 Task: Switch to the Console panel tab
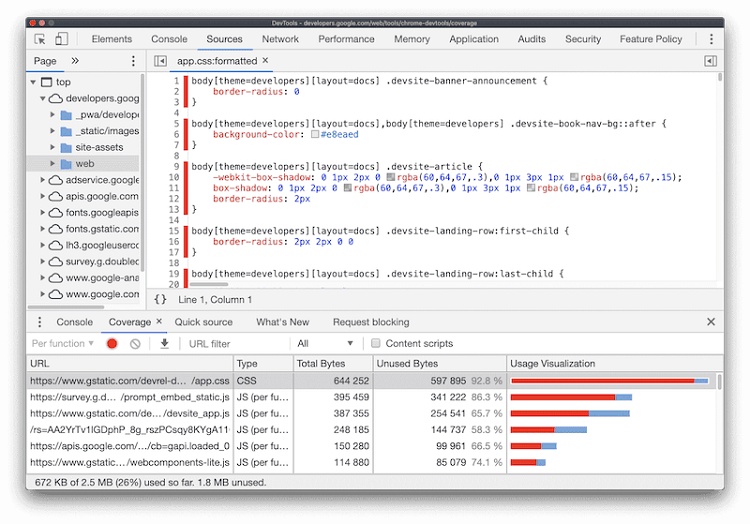click(169, 39)
